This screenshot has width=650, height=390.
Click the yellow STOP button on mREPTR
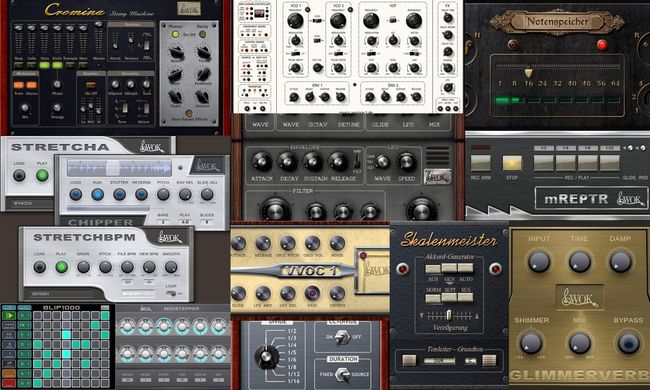pos(512,162)
